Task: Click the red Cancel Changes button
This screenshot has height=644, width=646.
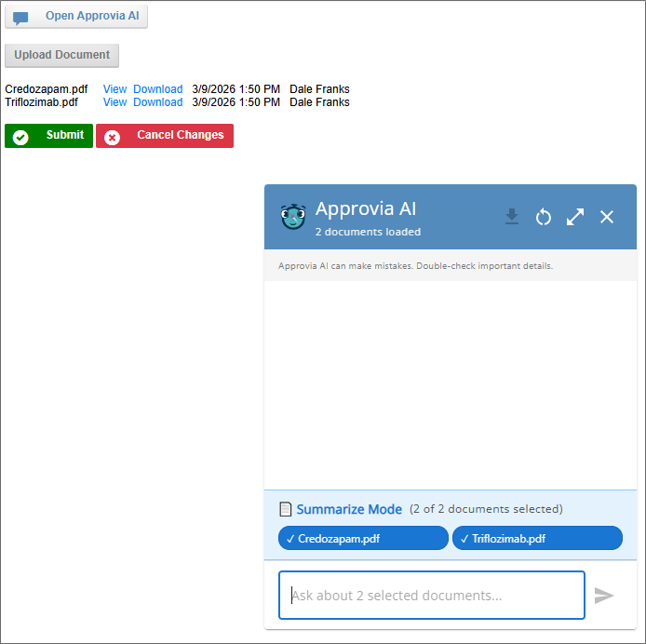Action: pos(165,136)
